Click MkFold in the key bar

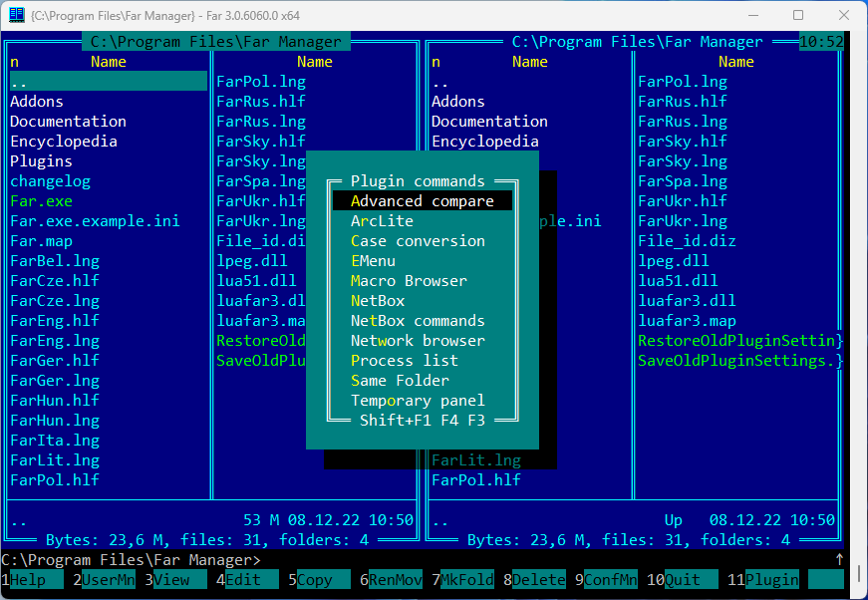coord(467,579)
